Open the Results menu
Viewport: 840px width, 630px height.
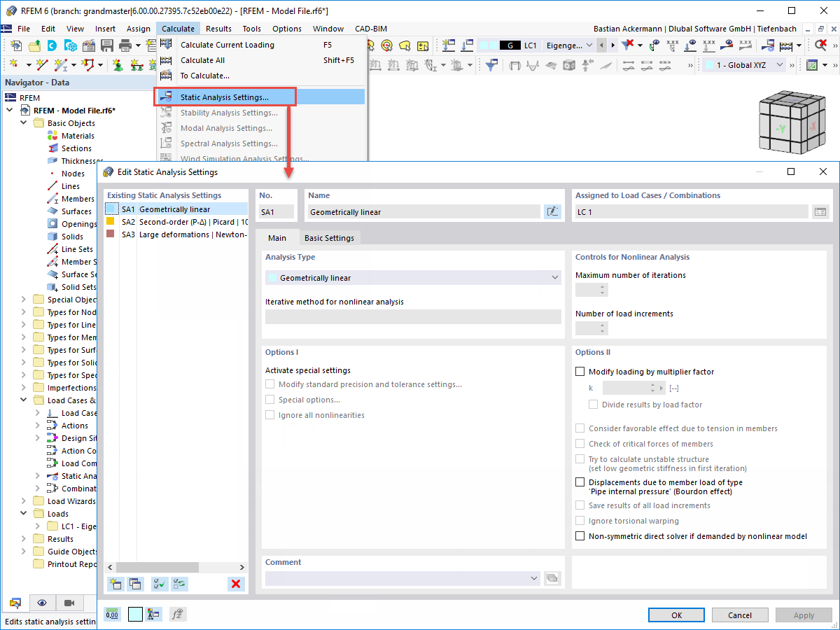click(218, 29)
